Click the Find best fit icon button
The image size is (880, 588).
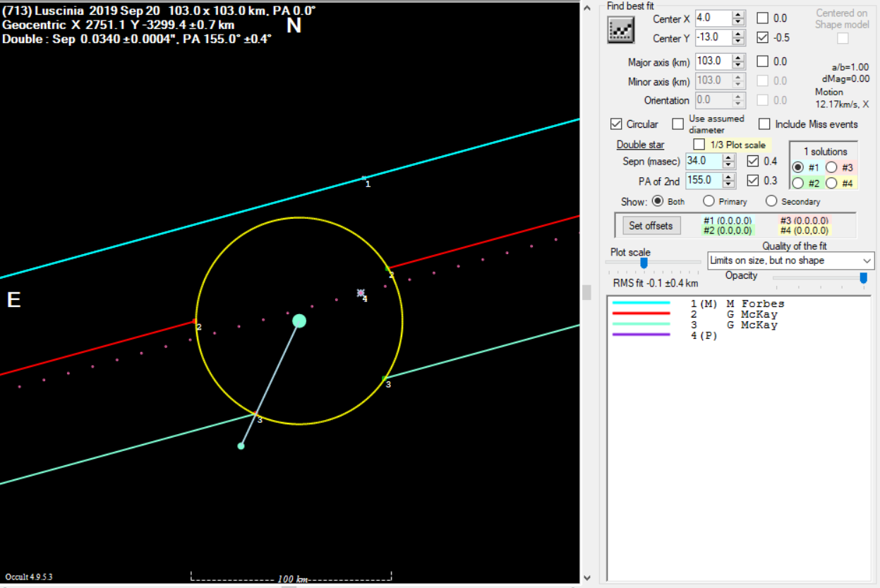(620, 28)
